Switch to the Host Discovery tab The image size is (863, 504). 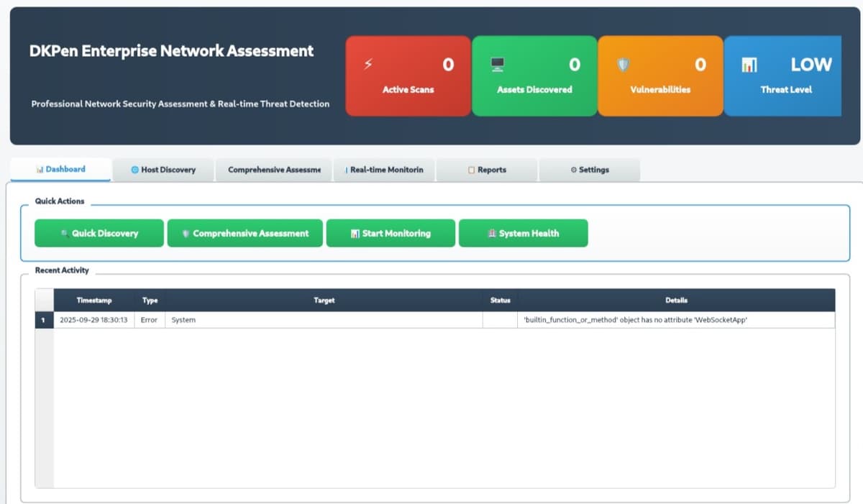(163, 169)
